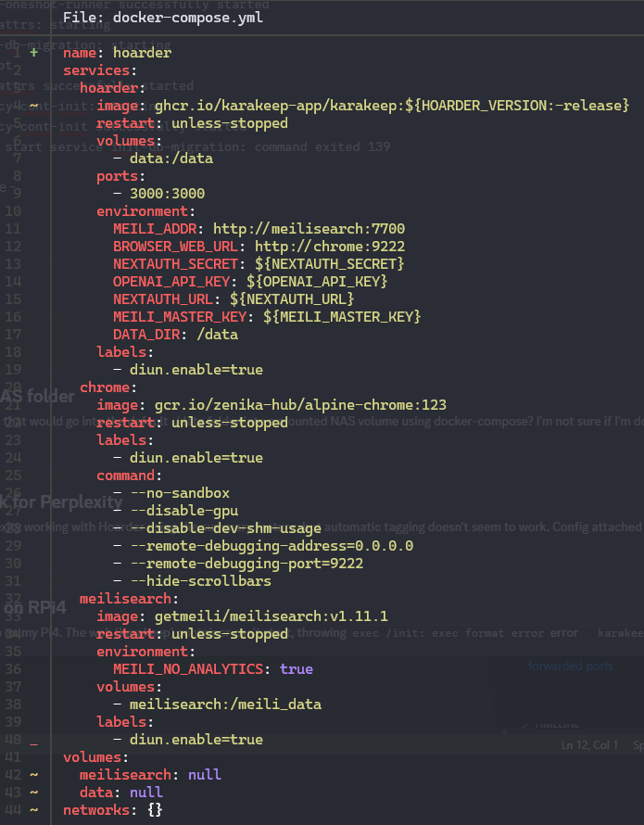Click the NEXTAUTH_SECRET key name
Image resolution: width=644 pixels, height=825 pixels.
[176, 264]
